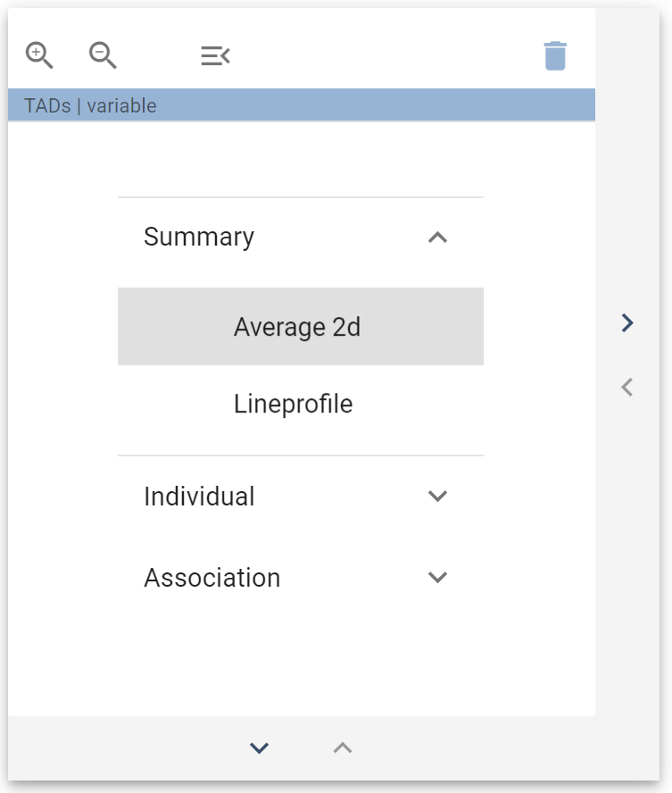Click the Summary heading label
Image resolution: width=672 pixels, height=793 pixels.
click(x=198, y=237)
